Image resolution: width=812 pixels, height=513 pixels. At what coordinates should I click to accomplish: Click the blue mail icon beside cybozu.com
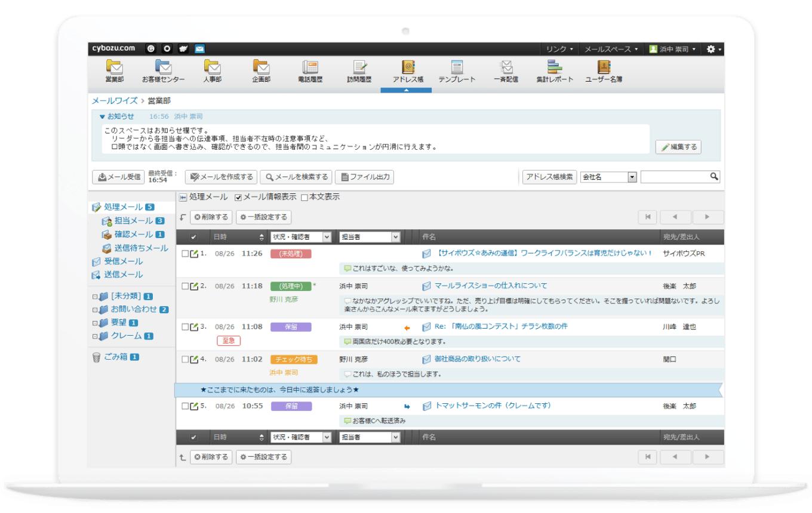coord(199,49)
